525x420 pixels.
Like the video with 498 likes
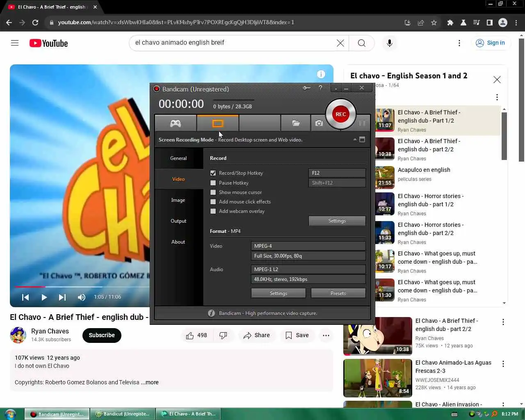tap(196, 335)
